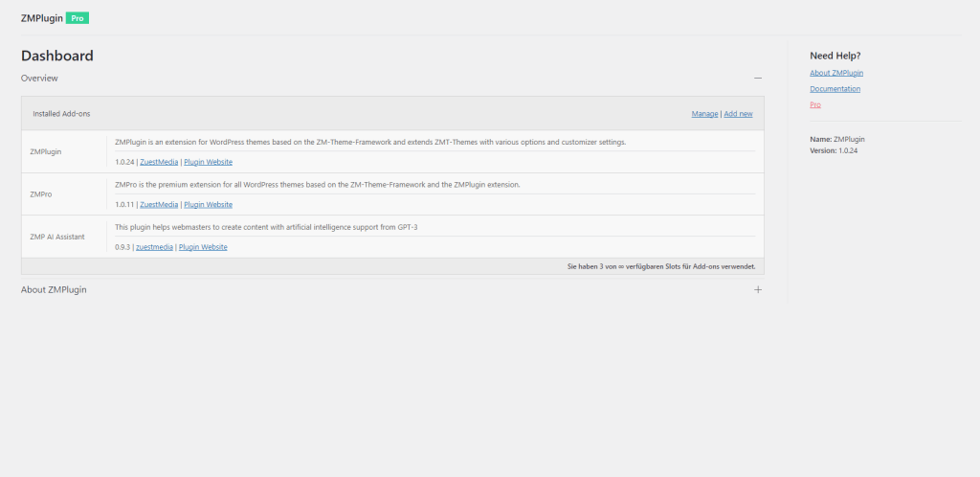Open Plugin Website link in AI Assistant row

coord(203,247)
